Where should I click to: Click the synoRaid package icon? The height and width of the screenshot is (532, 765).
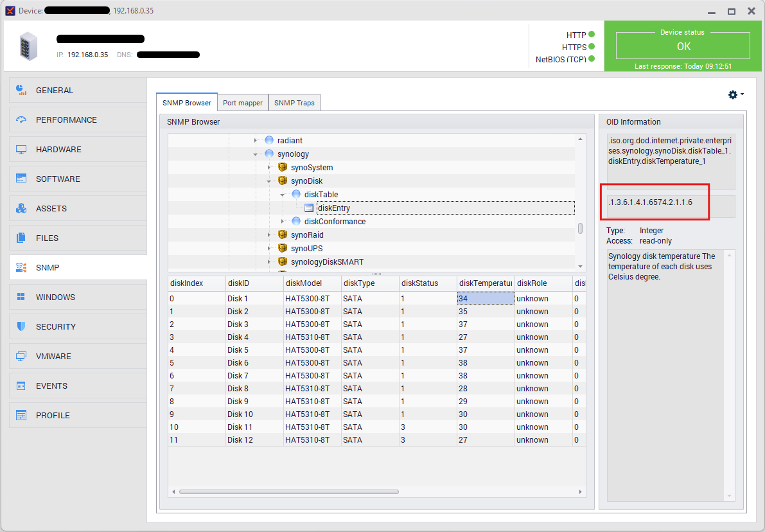click(x=282, y=235)
